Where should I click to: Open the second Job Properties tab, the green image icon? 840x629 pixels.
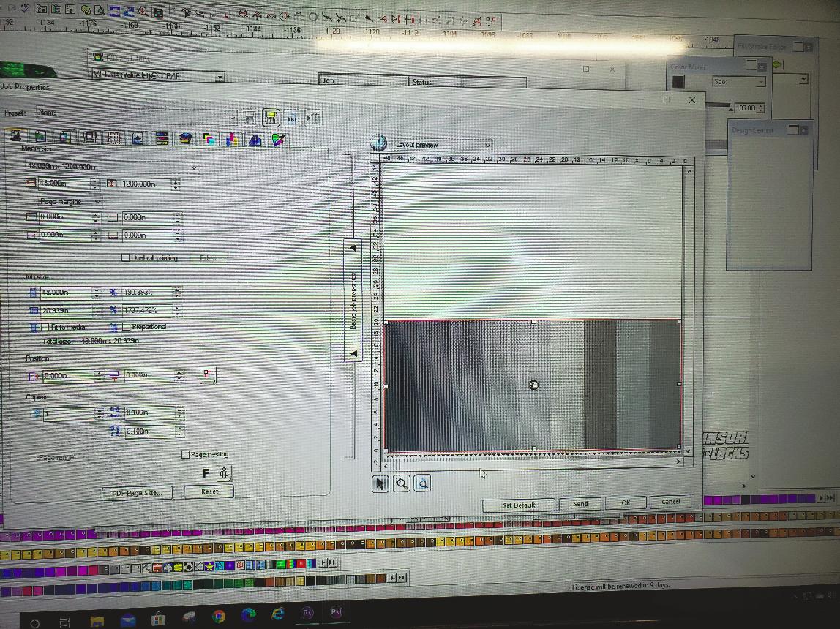[40, 137]
